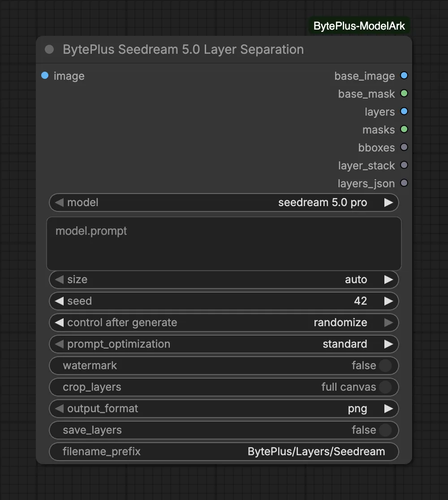This screenshot has height=500, width=448.
Task: Open the control after generate dropdown
Action: pyautogui.click(x=224, y=323)
